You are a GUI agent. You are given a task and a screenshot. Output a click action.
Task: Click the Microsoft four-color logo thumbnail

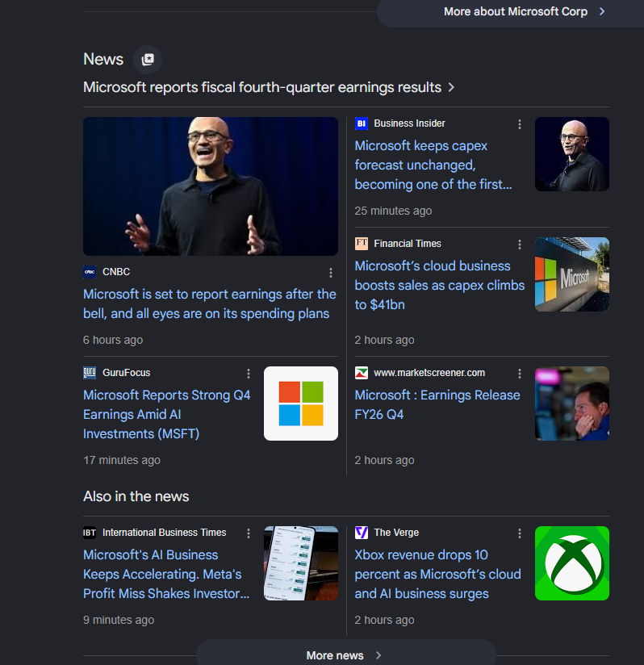click(x=300, y=404)
